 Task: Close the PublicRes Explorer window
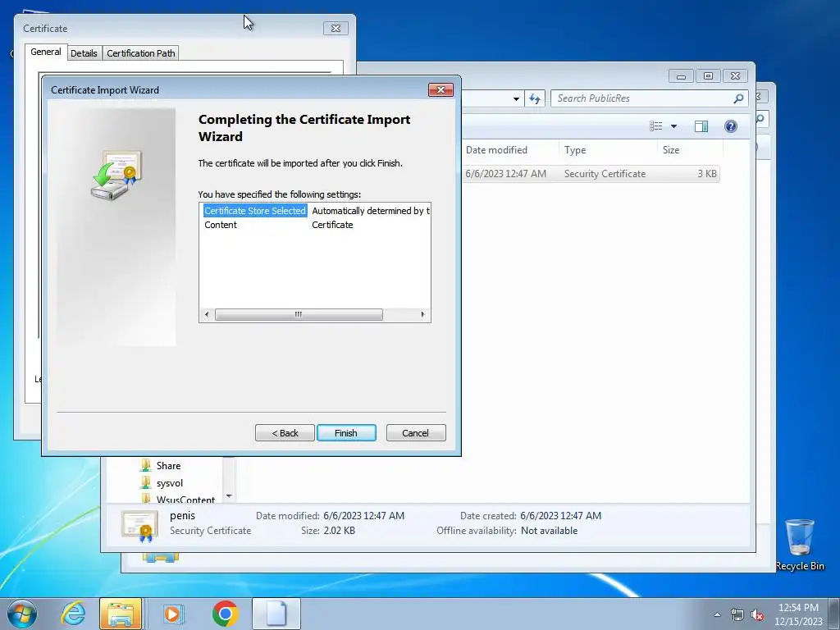pyautogui.click(x=735, y=76)
